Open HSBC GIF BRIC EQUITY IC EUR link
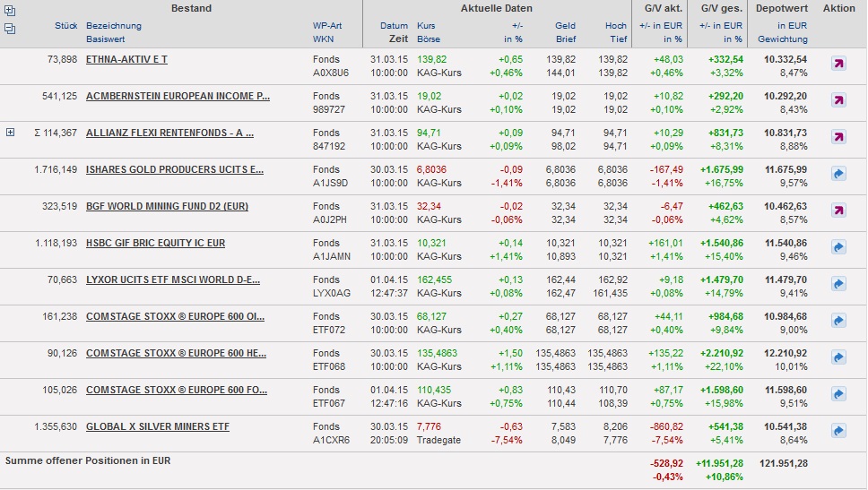868x490 pixels. 155,243
